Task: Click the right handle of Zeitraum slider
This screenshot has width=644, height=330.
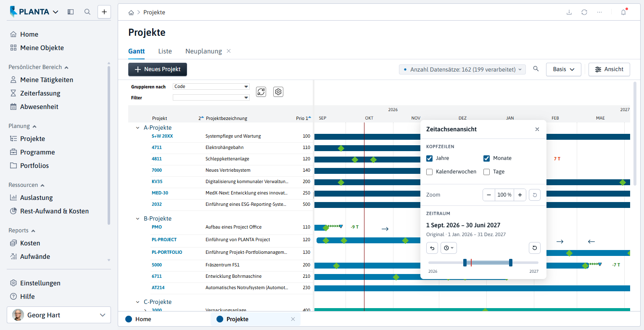Action: pyautogui.click(x=511, y=263)
